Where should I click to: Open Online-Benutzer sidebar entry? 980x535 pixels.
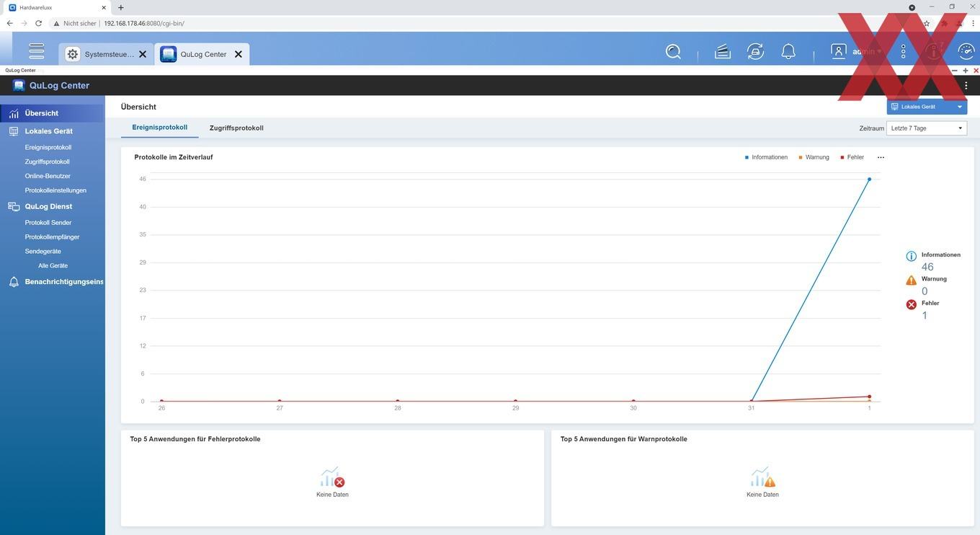coord(48,176)
